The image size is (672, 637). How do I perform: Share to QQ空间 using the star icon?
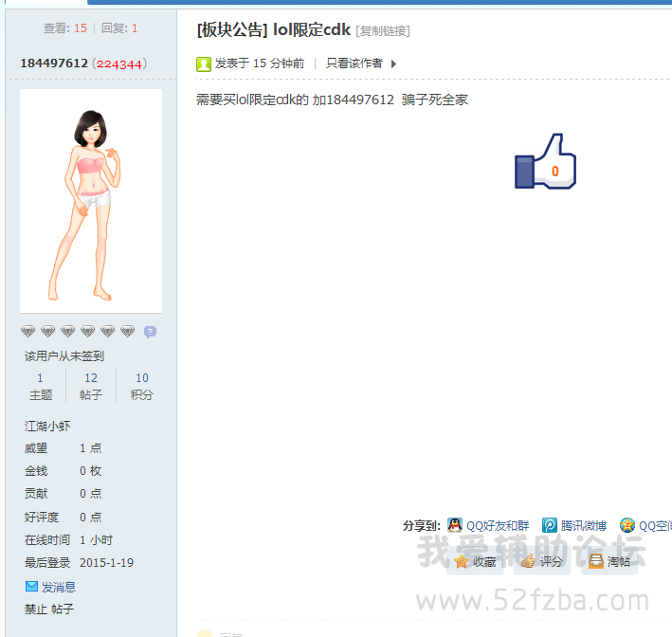pyautogui.click(x=627, y=525)
